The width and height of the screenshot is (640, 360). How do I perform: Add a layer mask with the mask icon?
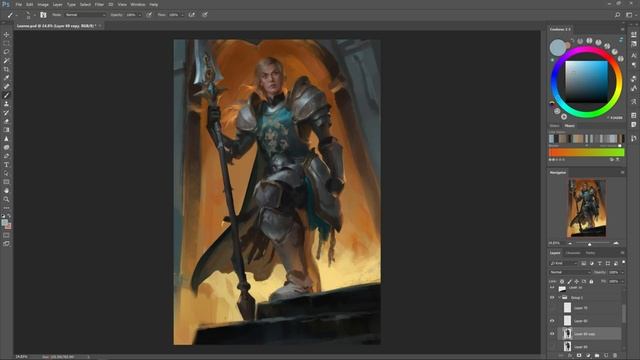coord(579,356)
